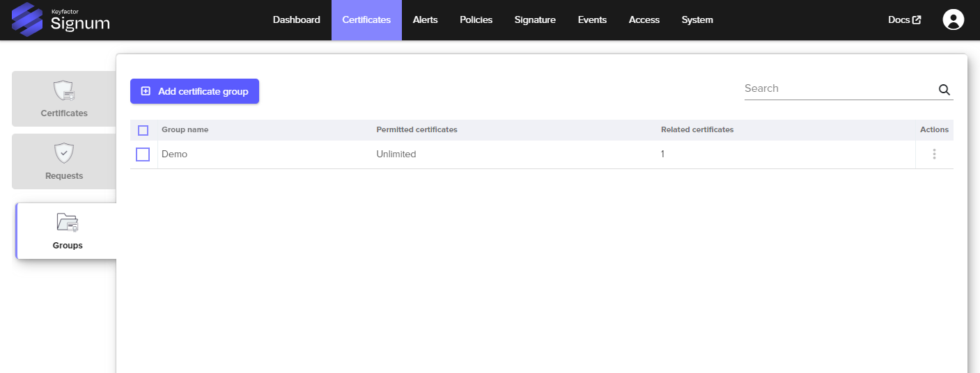Viewport: 980px width, 373px height.
Task: Open the Policies menu item
Action: [x=476, y=19]
